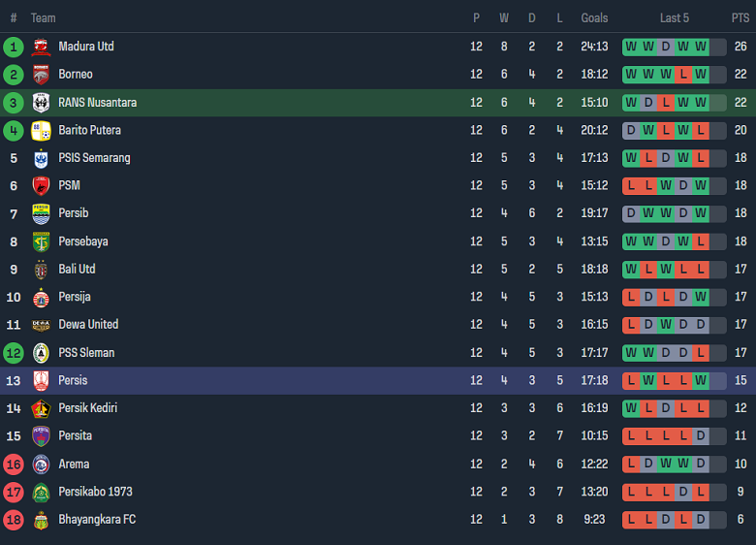Click the Arema team logo
Image resolution: width=756 pixels, height=545 pixels.
pos(41,465)
